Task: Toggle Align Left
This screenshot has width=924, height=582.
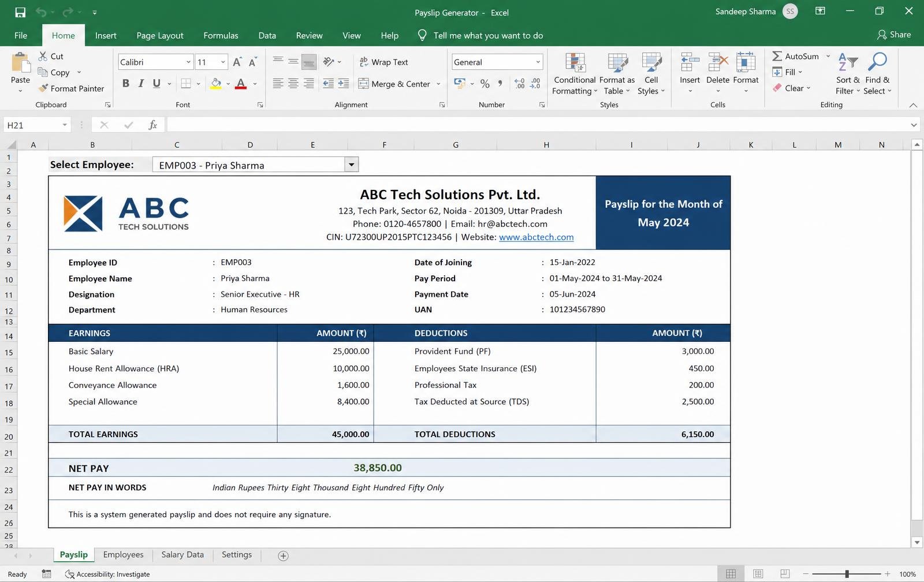Action: pos(278,84)
